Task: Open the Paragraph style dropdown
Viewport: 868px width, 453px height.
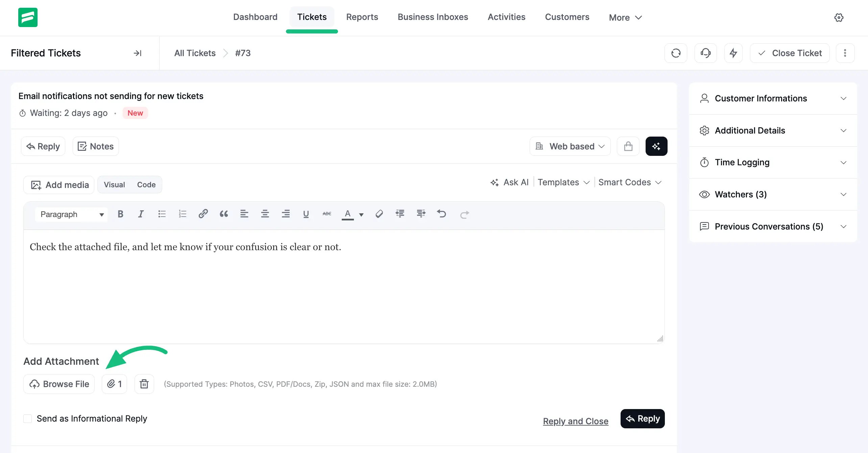Action: (x=71, y=214)
